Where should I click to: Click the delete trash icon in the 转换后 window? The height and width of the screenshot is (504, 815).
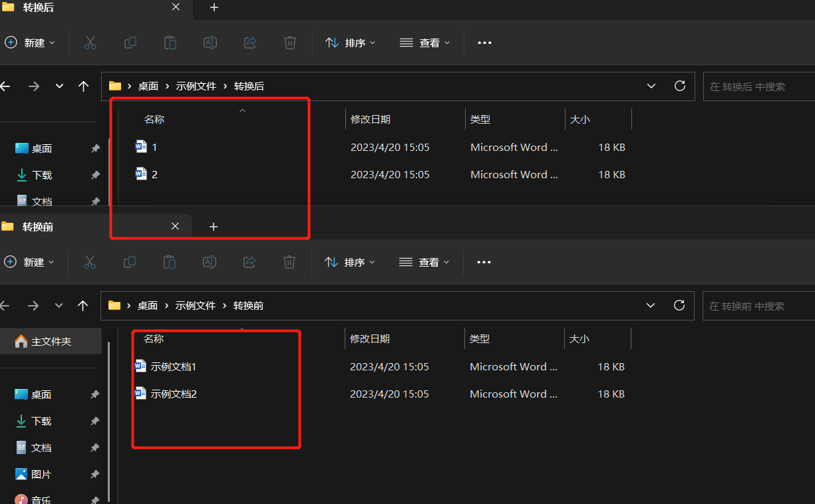[290, 43]
